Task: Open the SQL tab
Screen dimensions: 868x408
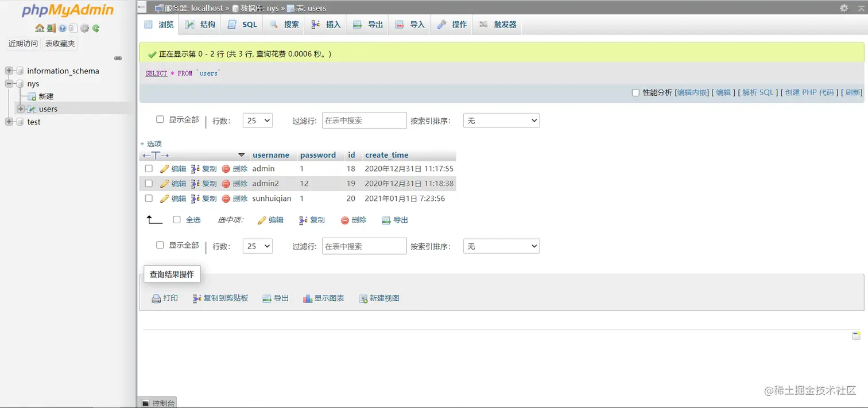Action: tap(243, 25)
